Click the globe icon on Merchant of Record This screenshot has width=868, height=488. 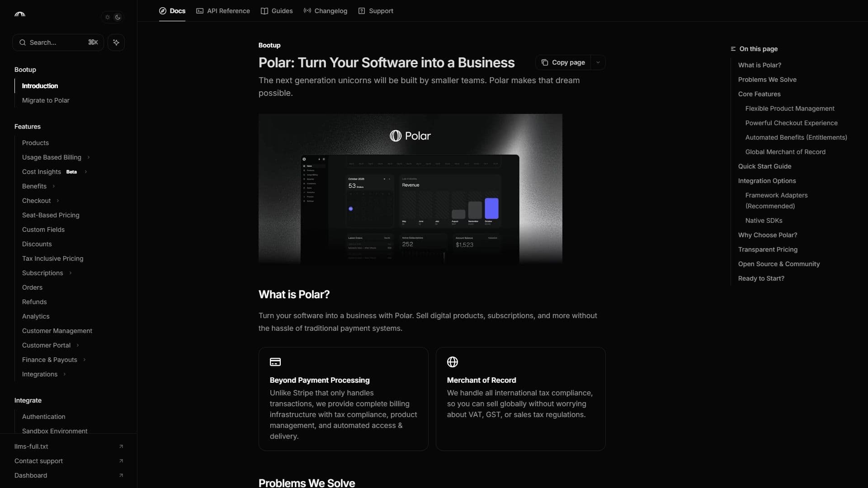tap(452, 362)
